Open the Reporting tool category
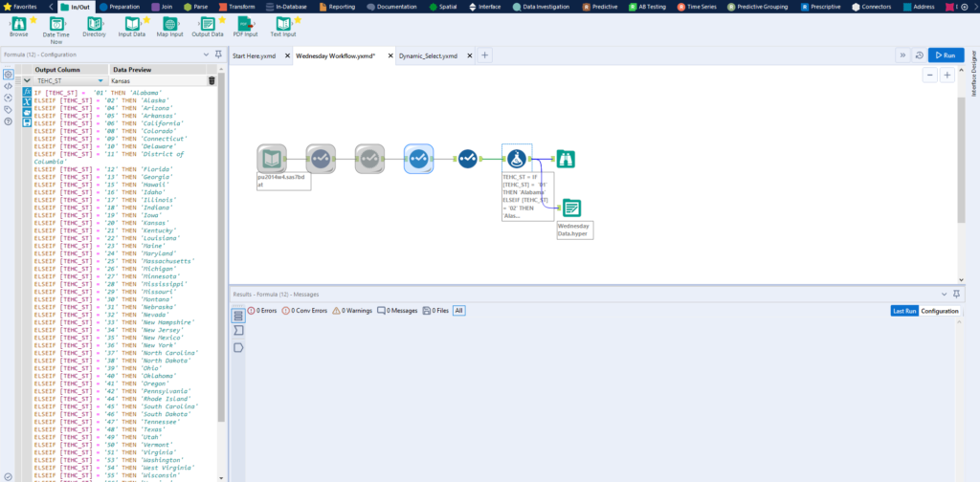This screenshot has width=980, height=482. point(337,7)
